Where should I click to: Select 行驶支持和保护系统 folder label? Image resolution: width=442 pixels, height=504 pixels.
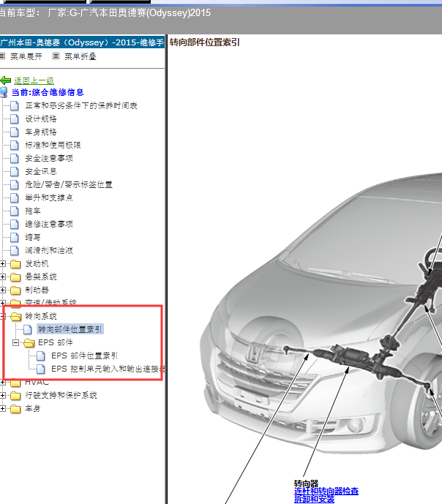61,395
